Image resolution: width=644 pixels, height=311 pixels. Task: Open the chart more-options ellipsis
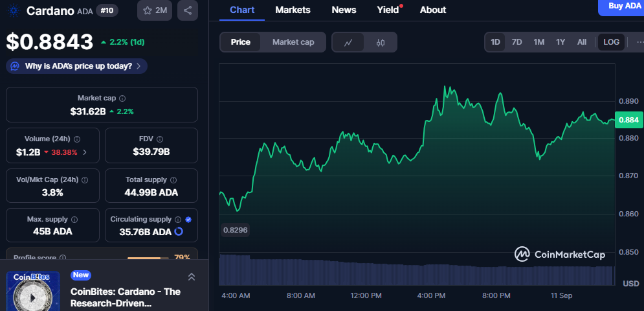[639, 42]
